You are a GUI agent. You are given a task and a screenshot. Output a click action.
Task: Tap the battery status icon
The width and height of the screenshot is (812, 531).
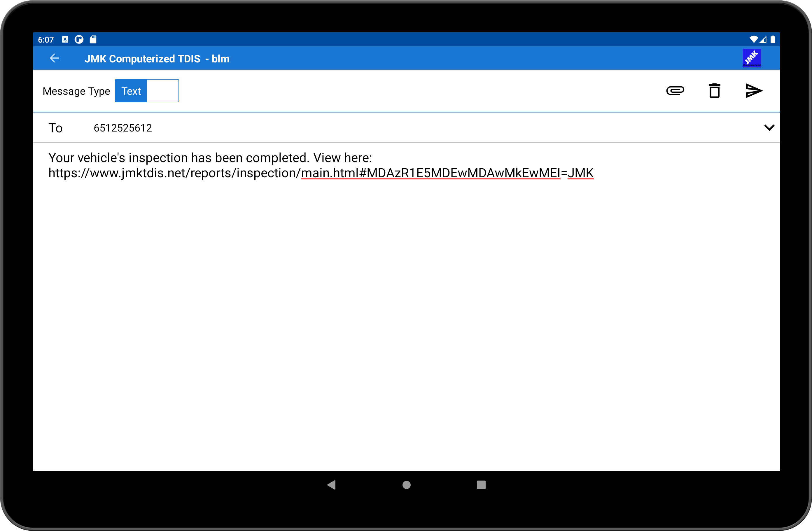(x=773, y=40)
